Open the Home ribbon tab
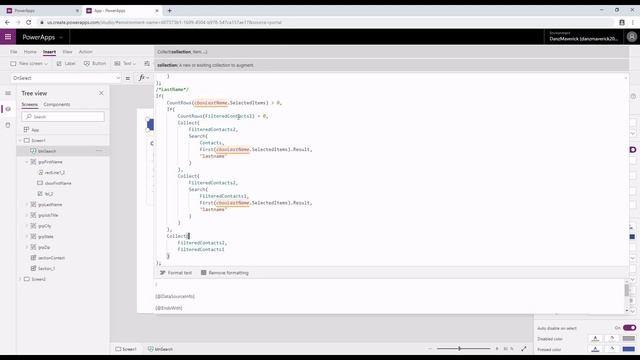This screenshot has height=360, width=640. tap(30, 52)
